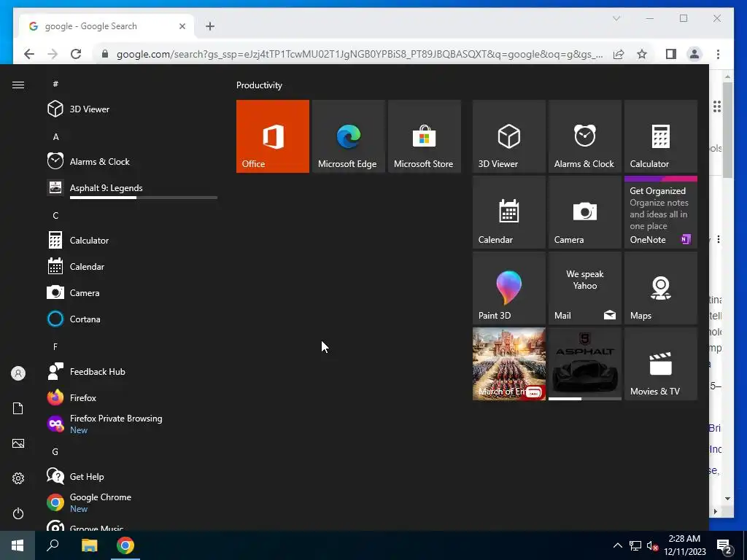Click the letter C group header
The image size is (747, 560).
[x=55, y=216]
